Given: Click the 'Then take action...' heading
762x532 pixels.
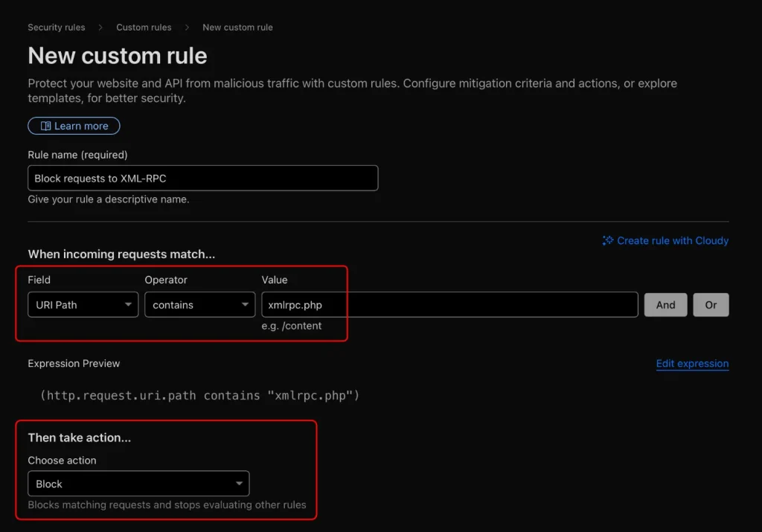Looking at the screenshot, I should [x=79, y=438].
